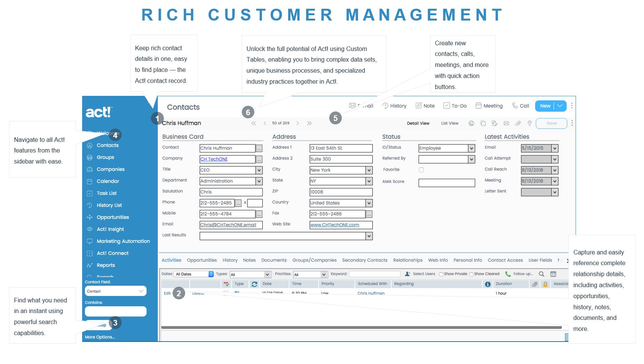
Task: Schedule a new Meeting
Action: pos(489,106)
